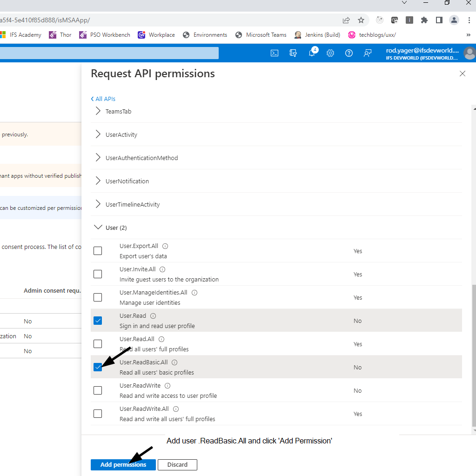Uncheck the User.Read permission checkbox
The width and height of the screenshot is (476, 476).
98,321
